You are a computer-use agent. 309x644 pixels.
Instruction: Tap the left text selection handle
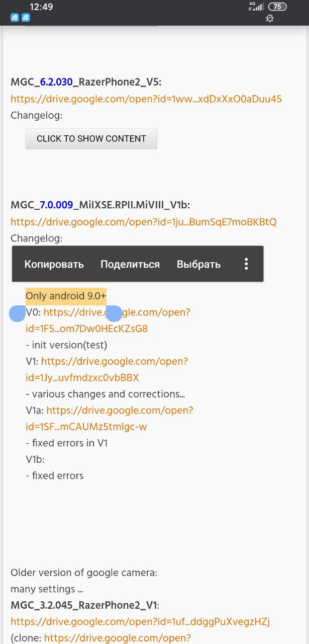(18, 313)
